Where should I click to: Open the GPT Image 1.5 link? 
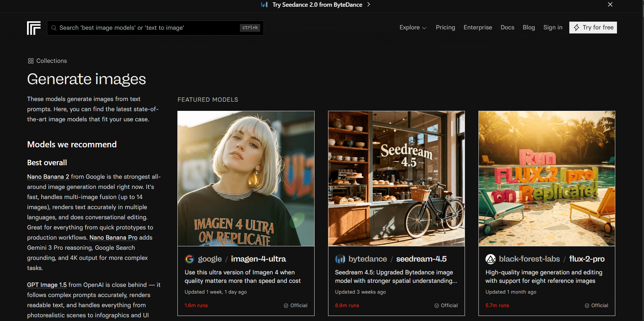[x=47, y=285]
